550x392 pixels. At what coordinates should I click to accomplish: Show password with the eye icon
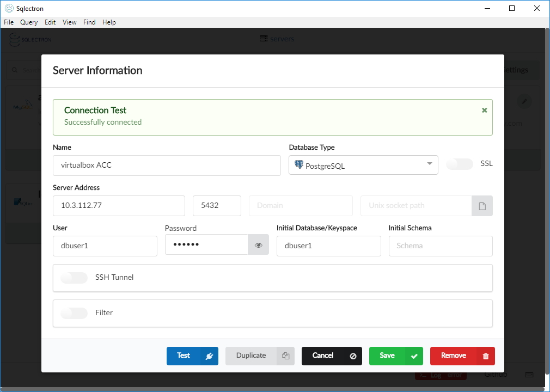point(259,246)
